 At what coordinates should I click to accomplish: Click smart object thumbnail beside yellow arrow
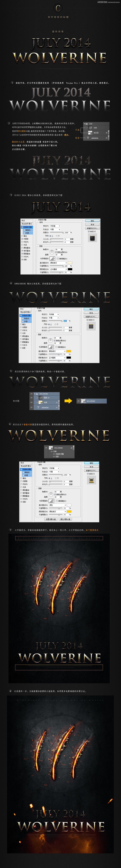tap(83, 401)
